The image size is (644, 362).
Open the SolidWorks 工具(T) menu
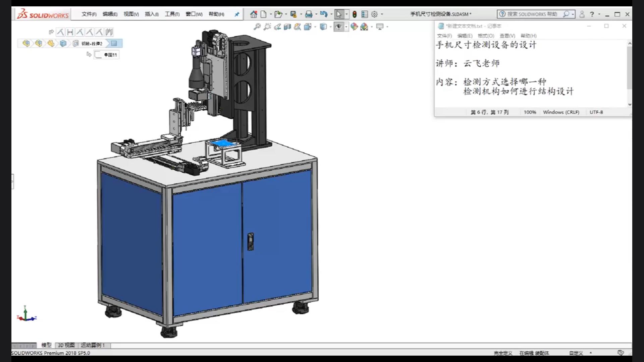[172, 14]
